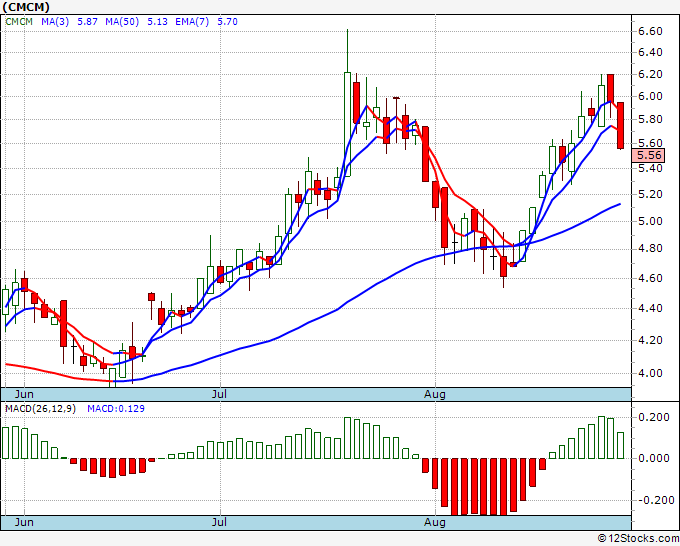Click Aug on the MACD panel axis
This screenshot has width=680, height=546.
point(435,522)
